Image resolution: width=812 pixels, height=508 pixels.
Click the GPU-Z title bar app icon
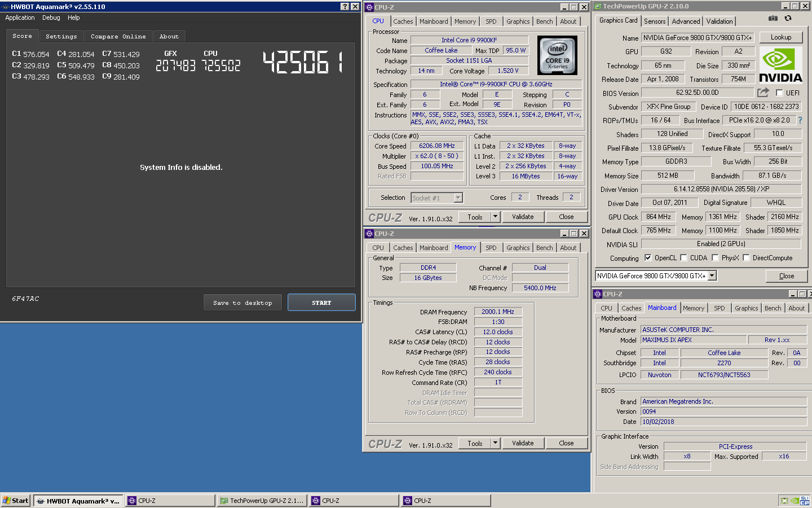pos(598,6)
